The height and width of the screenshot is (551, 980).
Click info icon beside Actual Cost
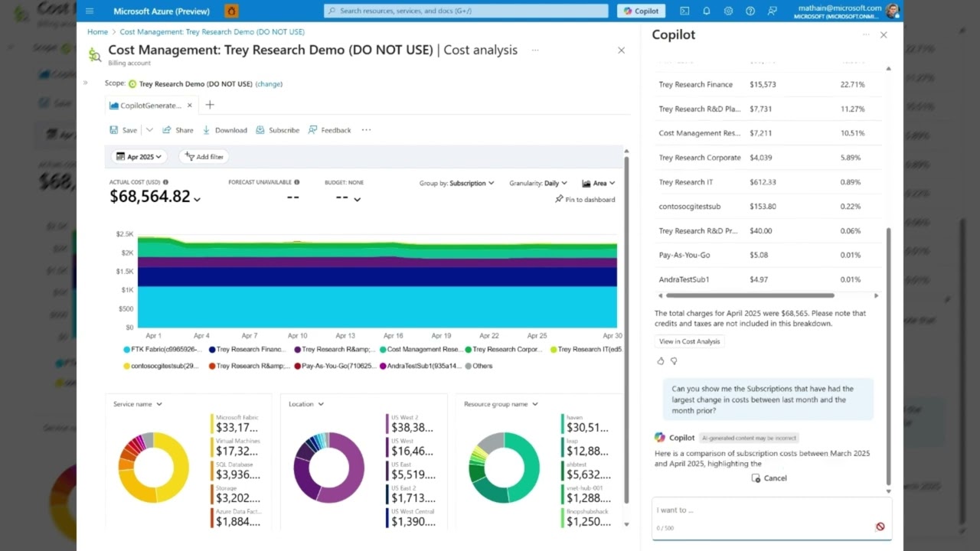[165, 182]
